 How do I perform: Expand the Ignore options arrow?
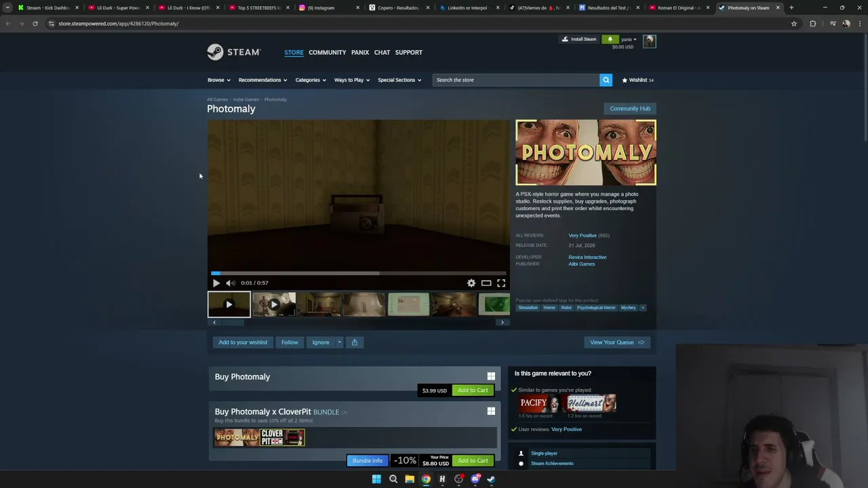click(x=339, y=342)
